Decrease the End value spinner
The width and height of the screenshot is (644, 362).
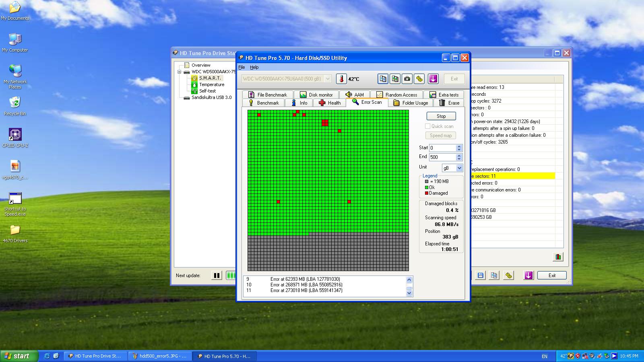(x=459, y=159)
